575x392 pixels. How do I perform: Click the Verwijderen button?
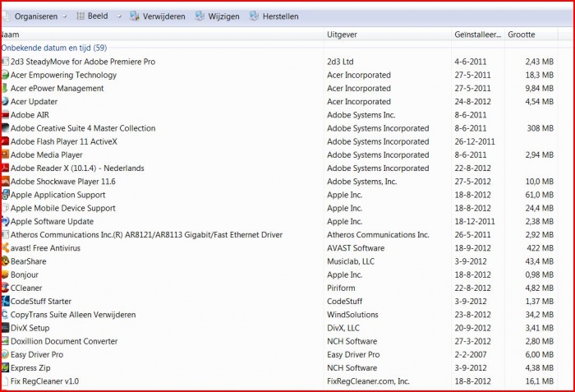pyautogui.click(x=158, y=16)
